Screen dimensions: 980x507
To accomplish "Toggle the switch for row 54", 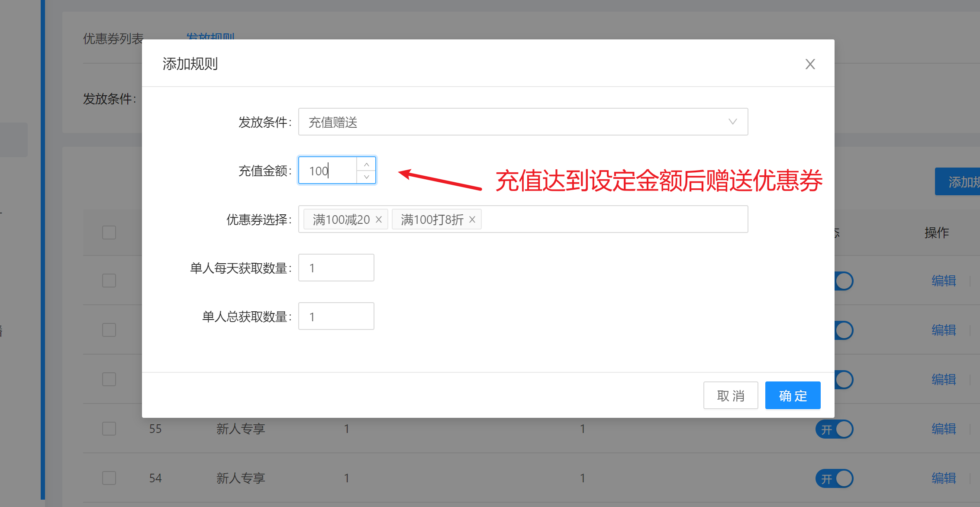I will [x=834, y=478].
